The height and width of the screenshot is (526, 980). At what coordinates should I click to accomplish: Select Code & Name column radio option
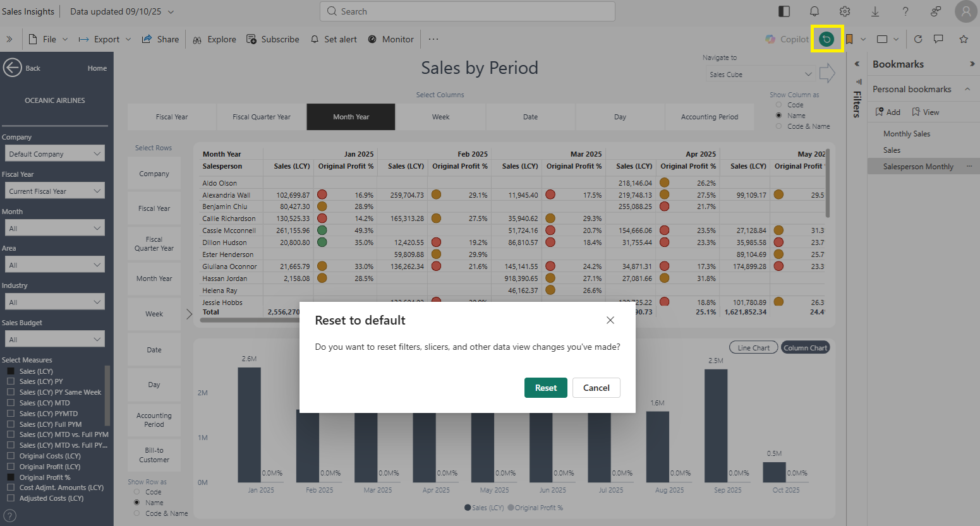click(779, 126)
